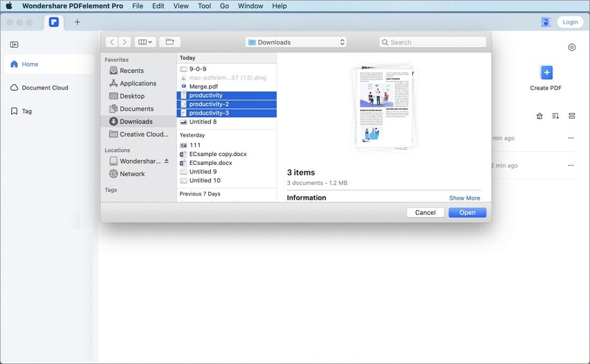Viewport: 590px width, 364px height.
Task: Select Applications in Favorites
Action: point(138,83)
